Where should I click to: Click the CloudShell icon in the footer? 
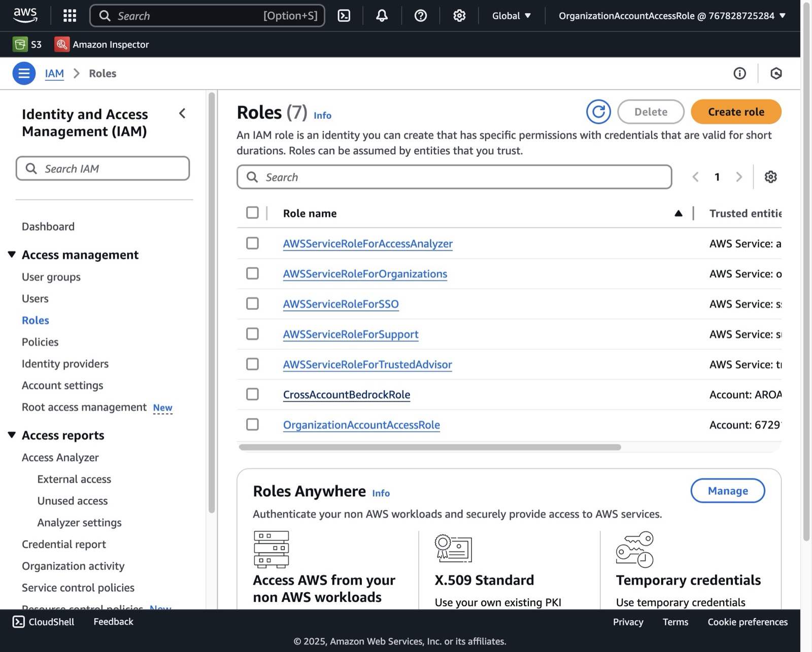(x=19, y=622)
